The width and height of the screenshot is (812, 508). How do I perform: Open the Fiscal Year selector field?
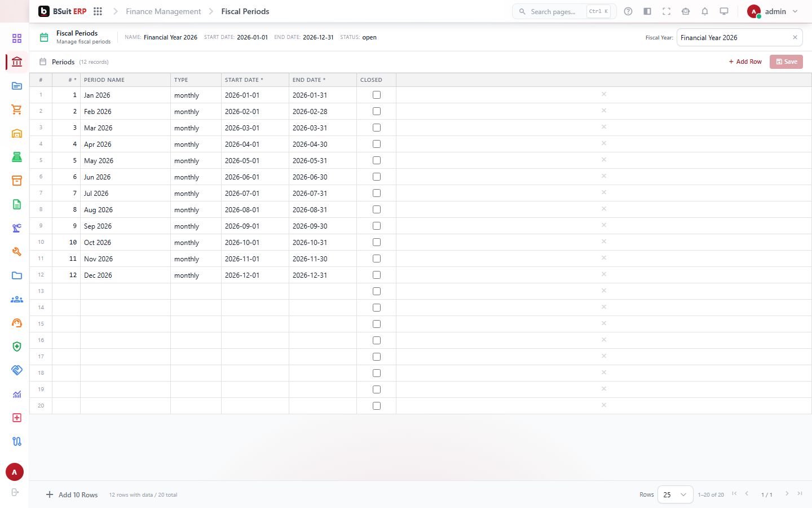click(739, 38)
